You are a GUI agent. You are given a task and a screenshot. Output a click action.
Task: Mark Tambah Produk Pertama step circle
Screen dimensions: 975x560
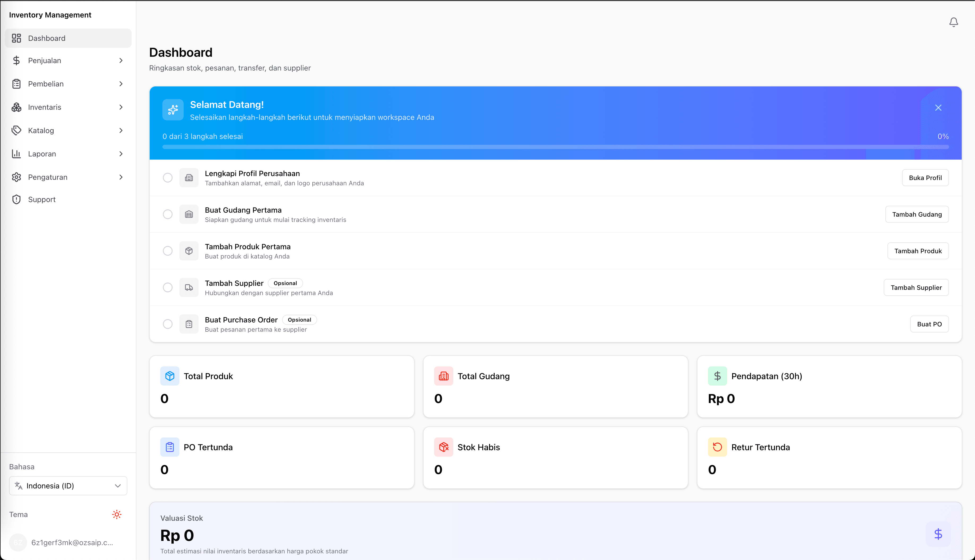point(167,251)
